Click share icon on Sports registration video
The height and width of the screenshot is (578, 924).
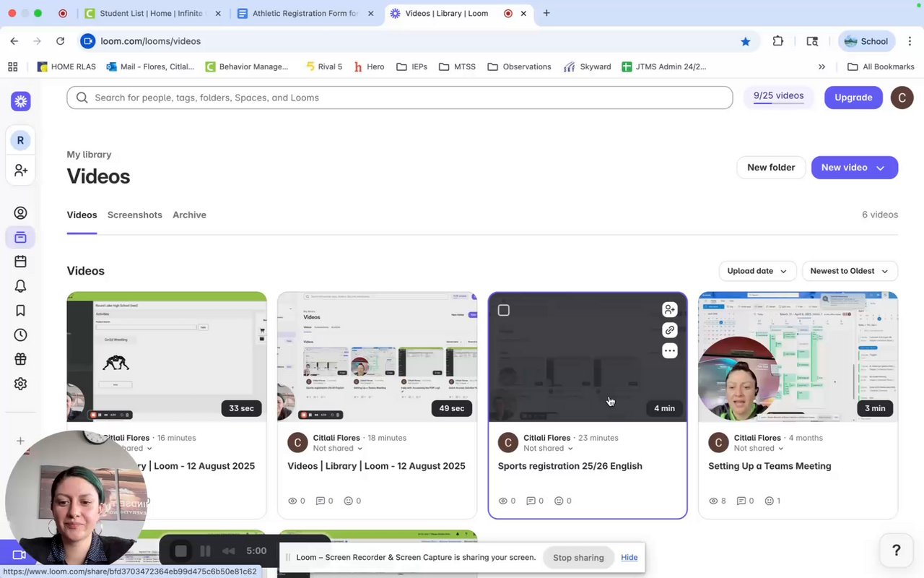pyautogui.click(x=670, y=310)
